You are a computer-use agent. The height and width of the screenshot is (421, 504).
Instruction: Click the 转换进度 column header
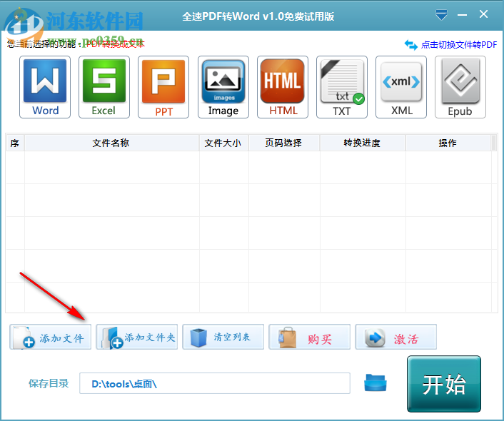(x=362, y=143)
